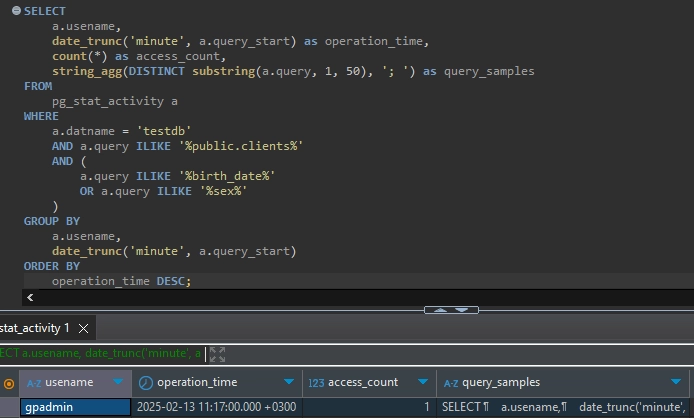Click the access_count numeric type icon
The height and width of the screenshot is (418, 694).
pyautogui.click(x=316, y=382)
